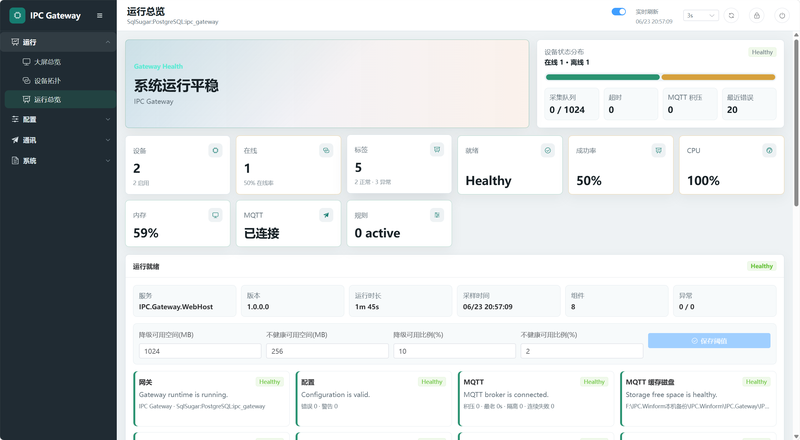Click the 0 active rules text

click(x=378, y=233)
